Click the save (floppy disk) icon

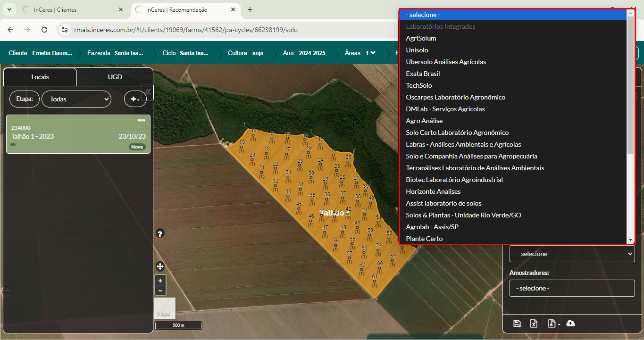(x=517, y=323)
